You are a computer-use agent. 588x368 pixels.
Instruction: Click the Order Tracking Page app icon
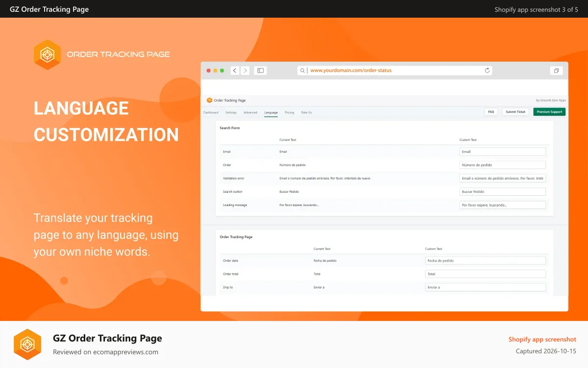[x=209, y=100]
